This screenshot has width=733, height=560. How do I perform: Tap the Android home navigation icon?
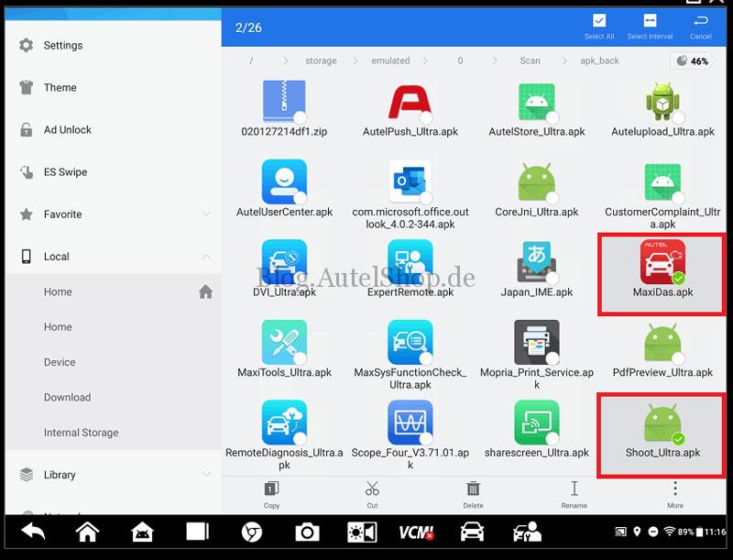pyautogui.click(x=87, y=533)
